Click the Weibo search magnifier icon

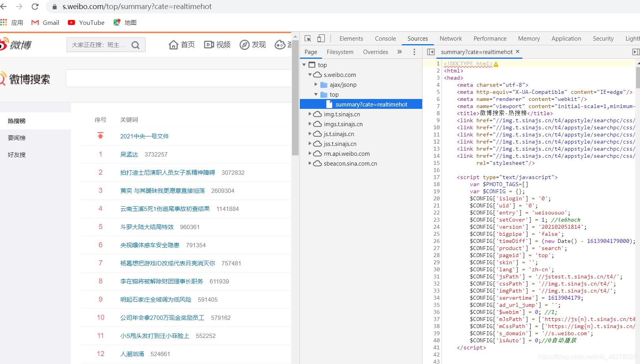point(135,45)
